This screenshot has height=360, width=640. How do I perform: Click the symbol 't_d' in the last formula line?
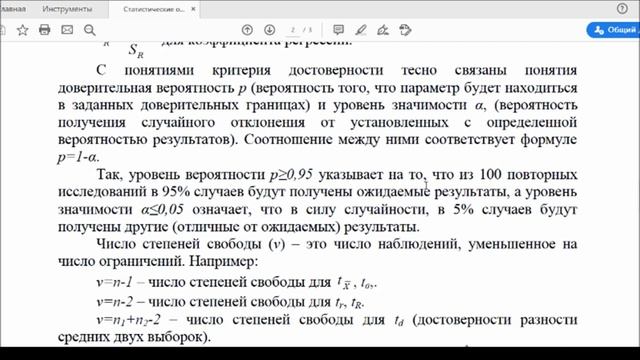399,320
